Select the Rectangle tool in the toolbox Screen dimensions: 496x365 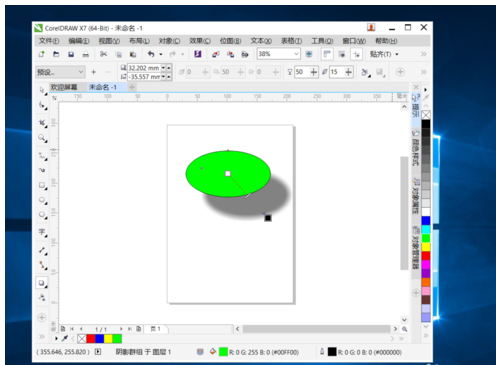click(x=42, y=185)
